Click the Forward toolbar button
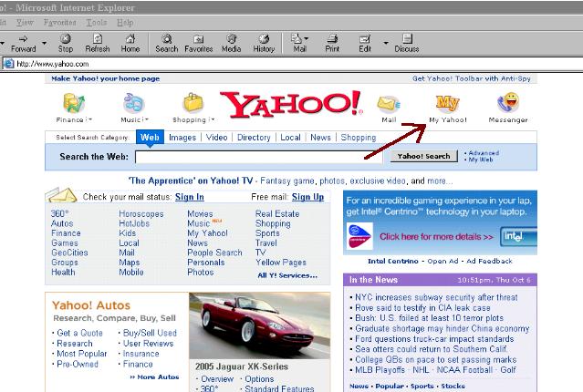The width and height of the screenshot is (583, 392). 23,44
